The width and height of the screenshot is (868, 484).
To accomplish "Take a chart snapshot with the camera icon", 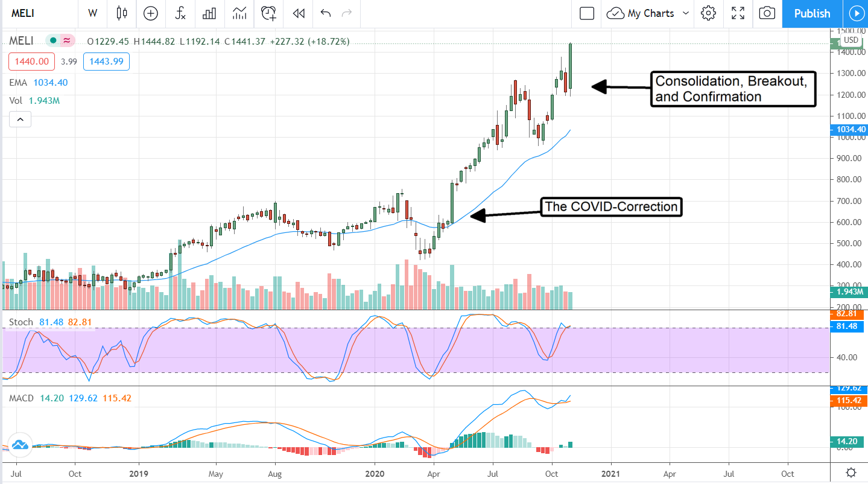I will 767,13.
